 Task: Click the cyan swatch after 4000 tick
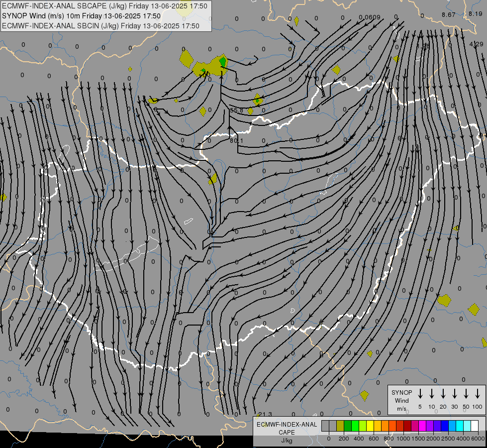click(460, 426)
